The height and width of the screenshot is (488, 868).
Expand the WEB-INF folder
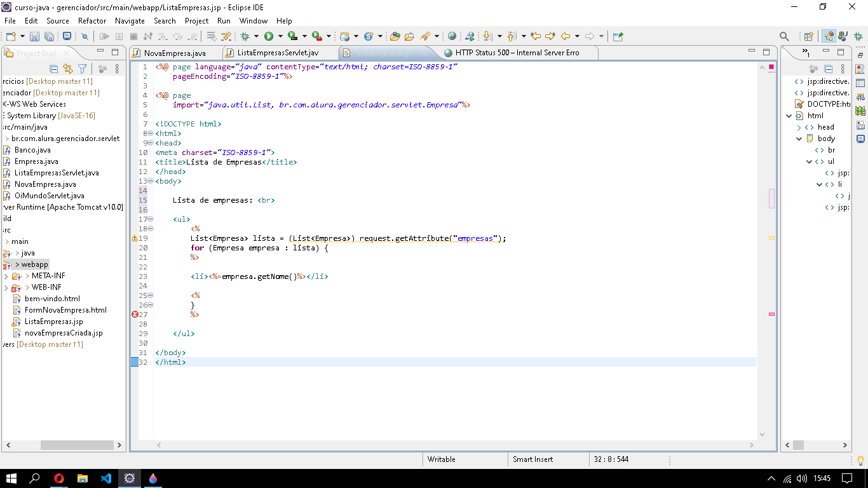tap(6, 287)
